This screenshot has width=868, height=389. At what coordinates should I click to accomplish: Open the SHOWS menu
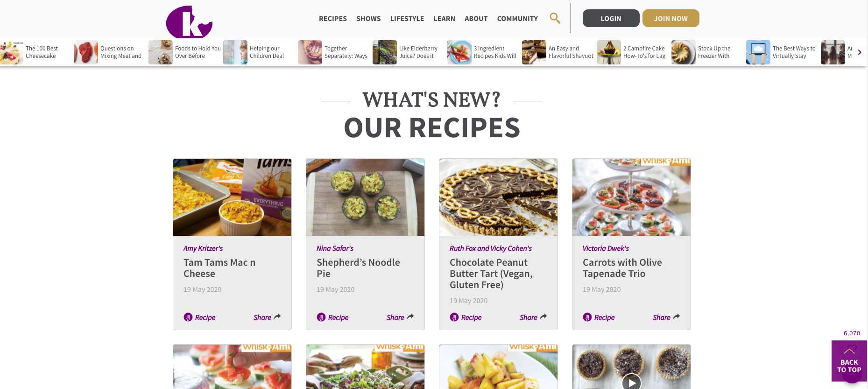[x=368, y=19]
